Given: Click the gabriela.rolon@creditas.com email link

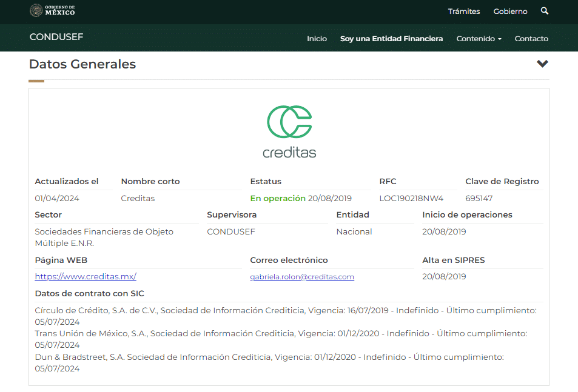Looking at the screenshot, I should point(302,277).
